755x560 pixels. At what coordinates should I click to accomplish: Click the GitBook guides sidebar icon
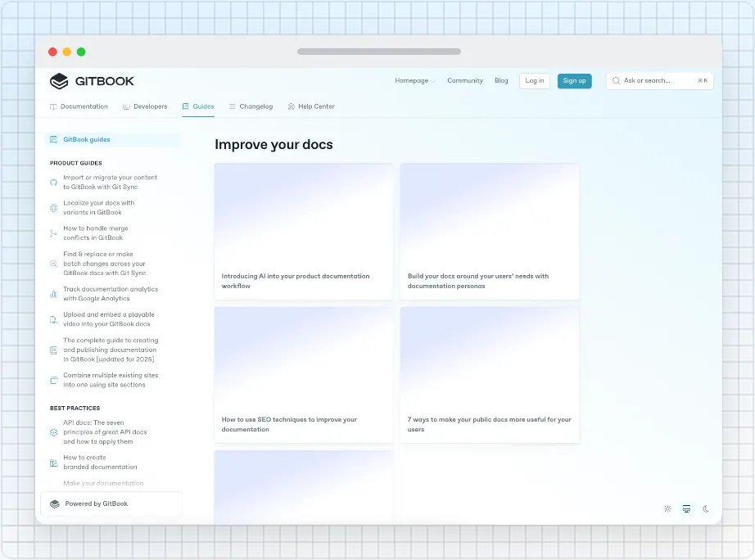(53, 140)
